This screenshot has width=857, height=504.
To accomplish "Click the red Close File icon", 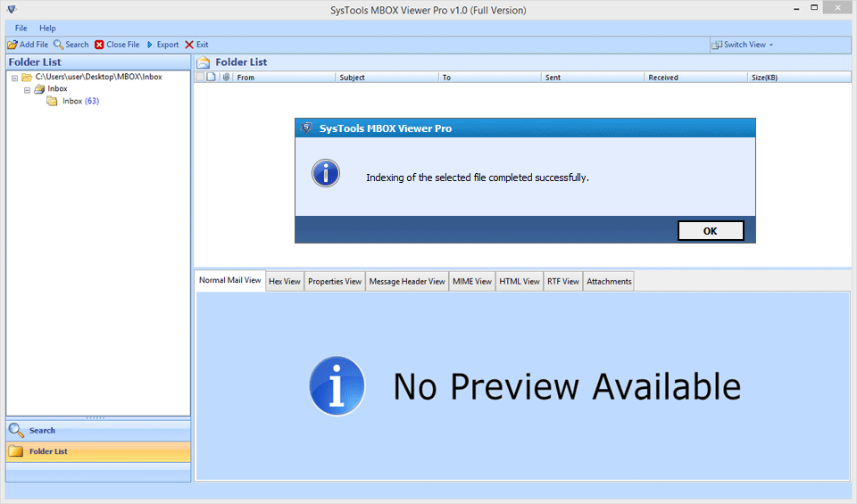I will click(99, 45).
